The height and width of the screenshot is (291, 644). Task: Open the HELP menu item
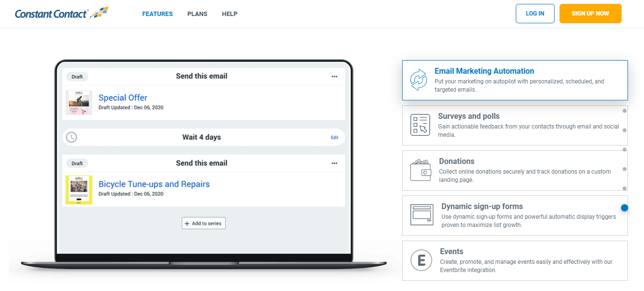point(230,14)
